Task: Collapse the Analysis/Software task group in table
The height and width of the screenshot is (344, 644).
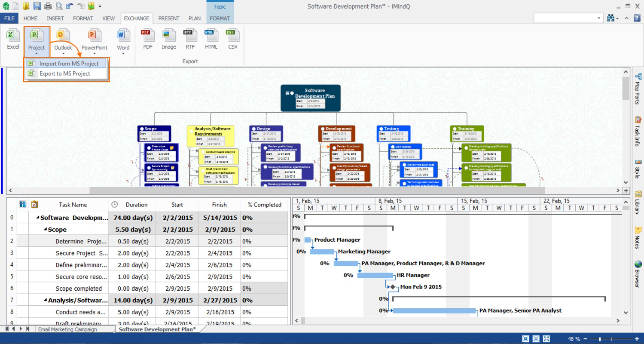Action: (x=45, y=301)
